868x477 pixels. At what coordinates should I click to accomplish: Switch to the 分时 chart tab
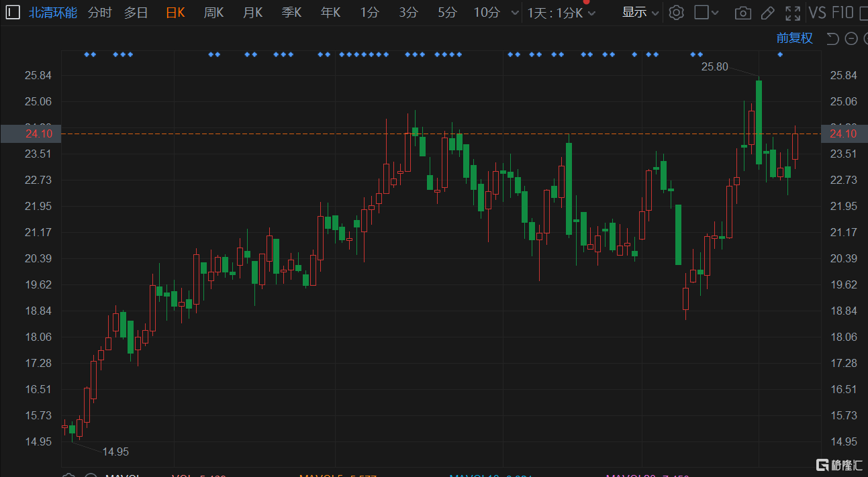(x=100, y=12)
